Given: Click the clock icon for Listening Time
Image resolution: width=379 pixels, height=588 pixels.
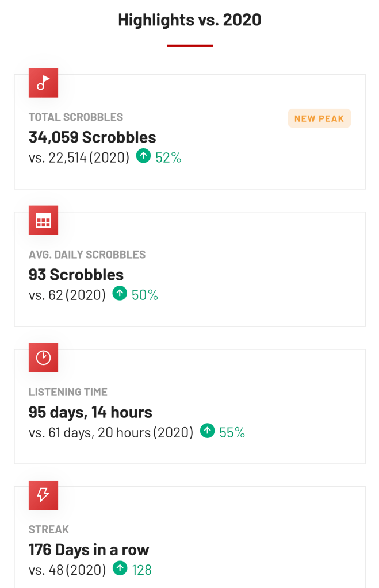Looking at the screenshot, I should click(43, 358).
